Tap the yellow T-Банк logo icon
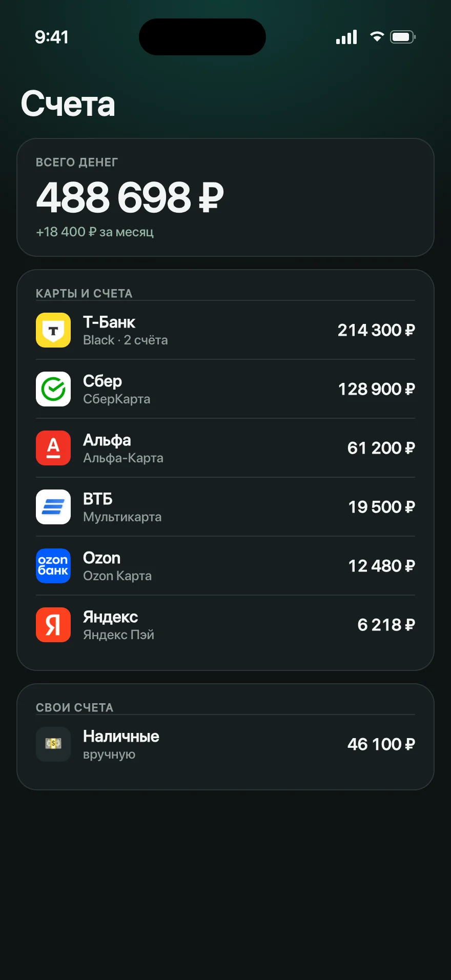 [x=53, y=330]
